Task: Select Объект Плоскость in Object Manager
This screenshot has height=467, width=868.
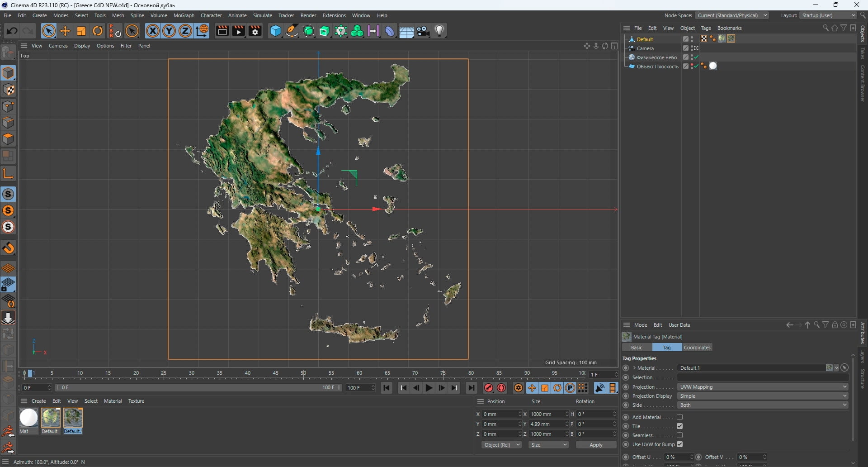Action: pos(657,67)
